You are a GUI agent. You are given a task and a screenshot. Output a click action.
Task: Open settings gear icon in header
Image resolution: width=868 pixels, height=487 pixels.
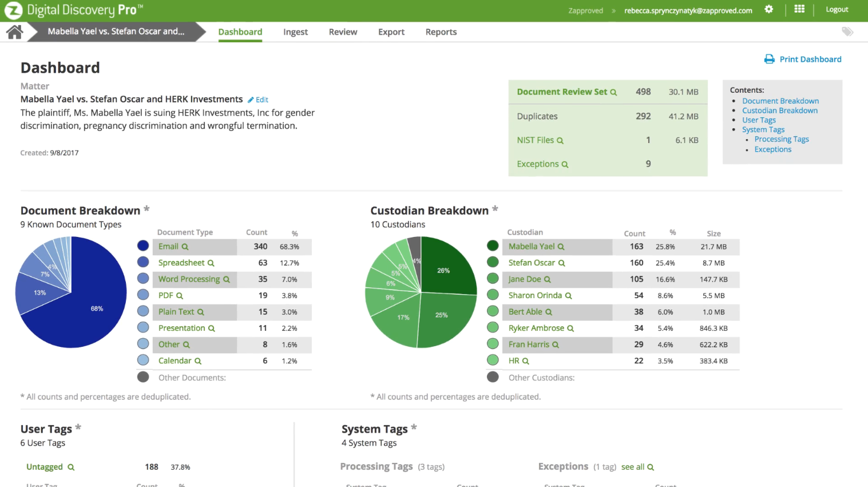coord(768,9)
